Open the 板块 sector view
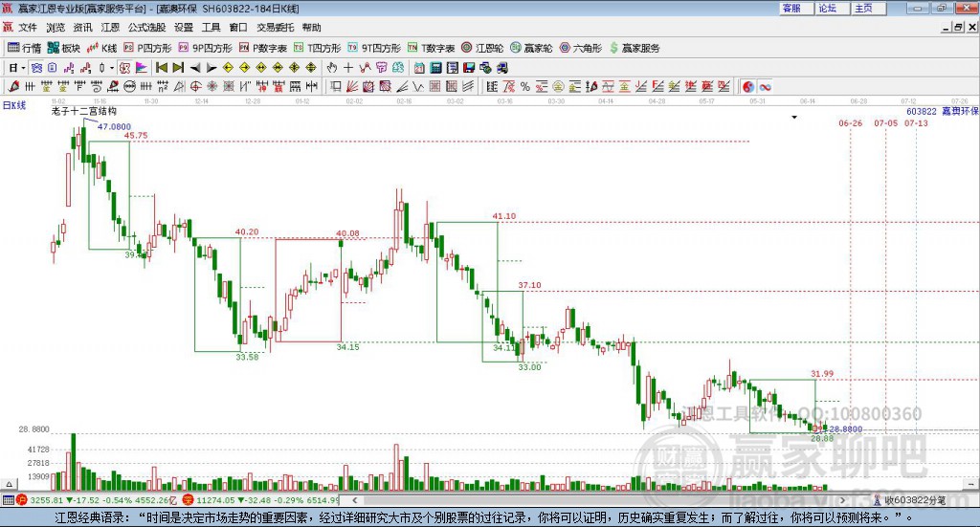Image resolution: width=980 pixels, height=527 pixels. [x=64, y=48]
